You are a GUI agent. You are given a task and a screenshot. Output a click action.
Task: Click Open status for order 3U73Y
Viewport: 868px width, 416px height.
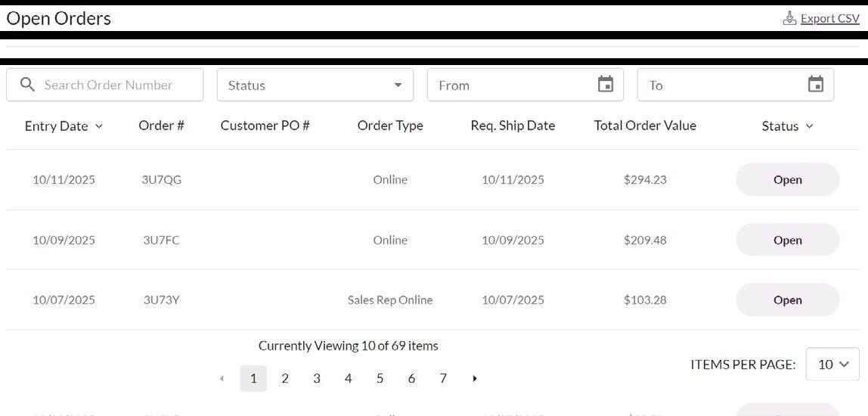(x=787, y=300)
